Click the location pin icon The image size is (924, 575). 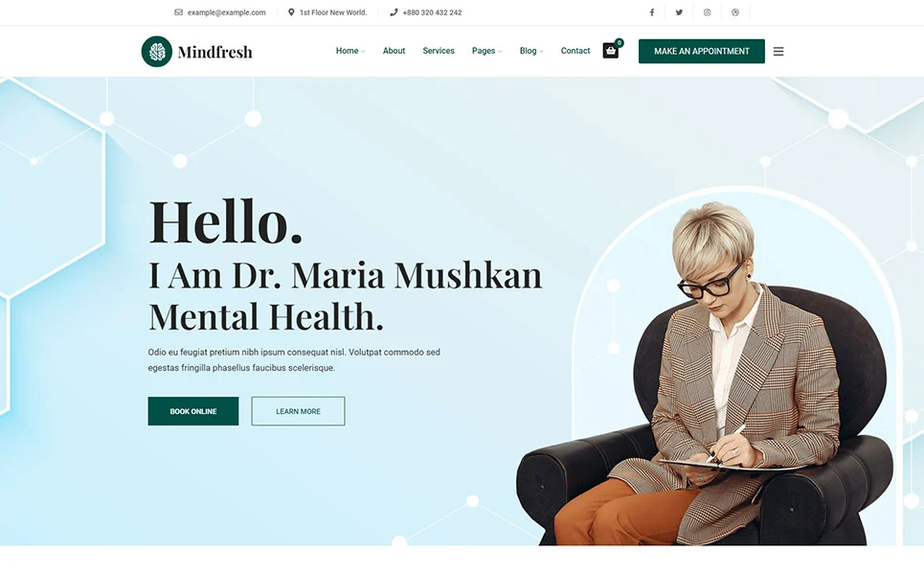pyautogui.click(x=291, y=12)
